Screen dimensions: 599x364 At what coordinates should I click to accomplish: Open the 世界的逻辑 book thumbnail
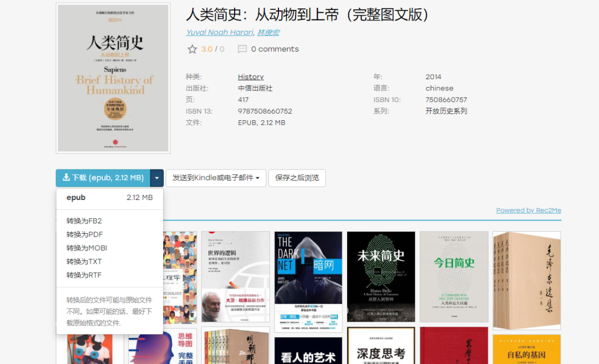[236, 276]
